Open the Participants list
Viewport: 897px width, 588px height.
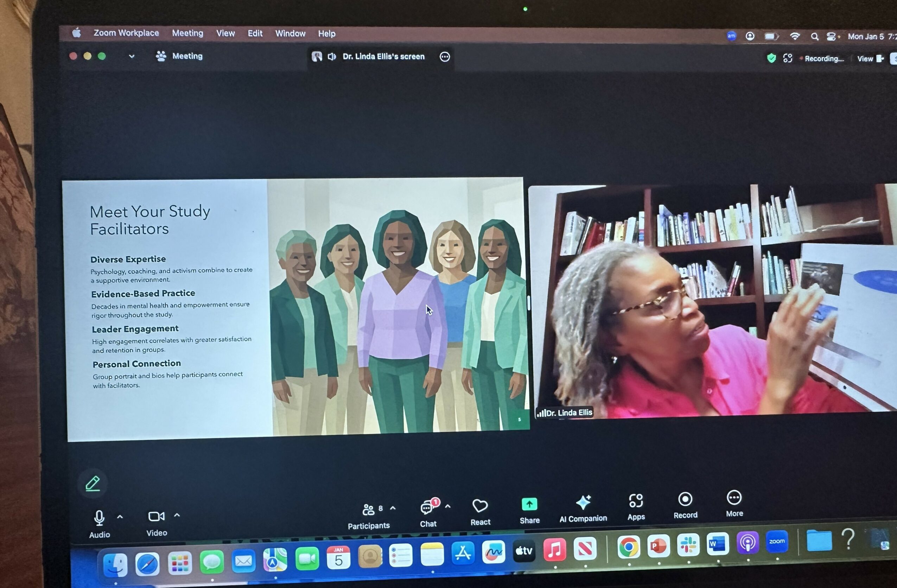point(368,510)
